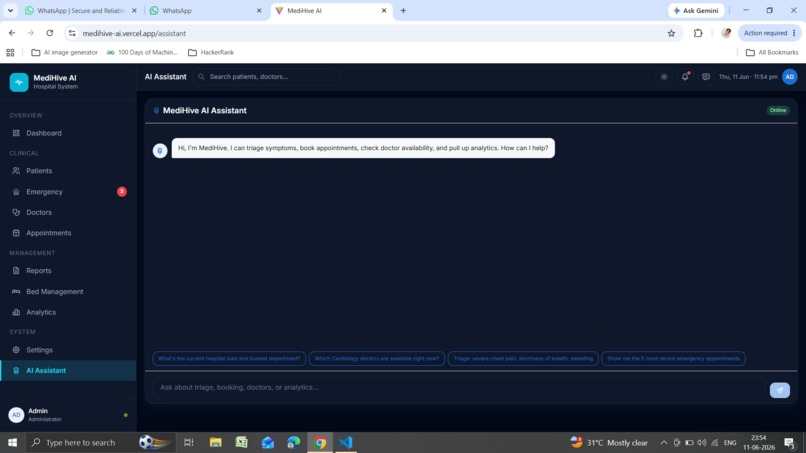Open the Windows Start menu

[x=12, y=442]
